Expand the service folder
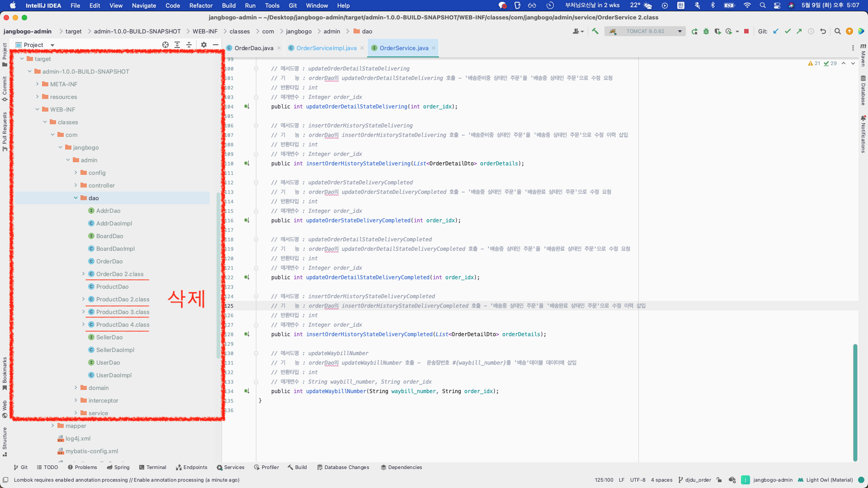 click(76, 413)
